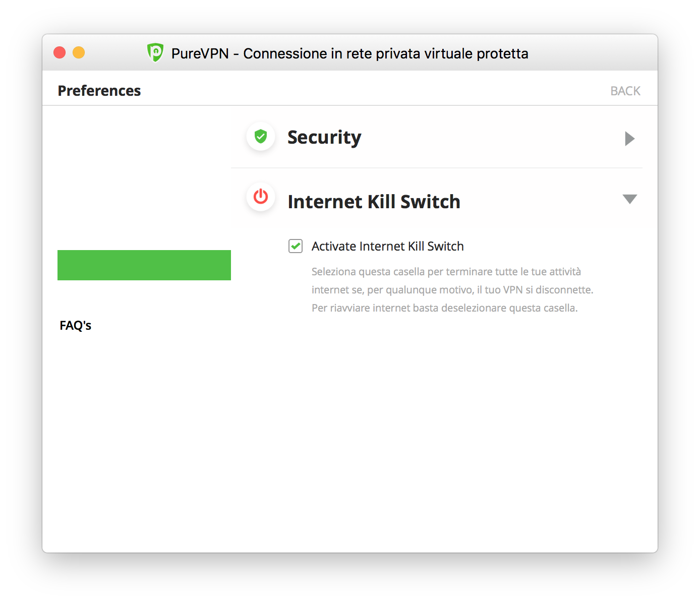Click the 'Per riavviare internet' description line

(445, 308)
